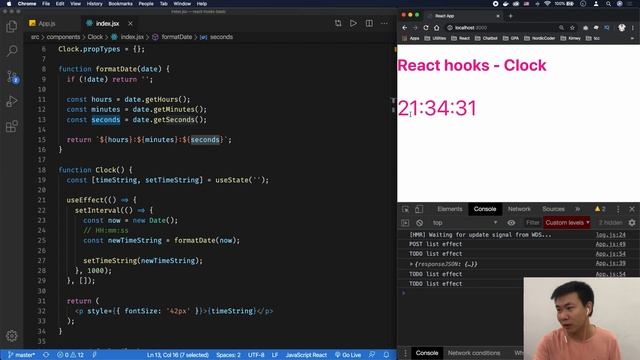The height and width of the screenshot is (360, 640).
Task: Open errors and warnings count in status bar
Action: coord(70,355)
